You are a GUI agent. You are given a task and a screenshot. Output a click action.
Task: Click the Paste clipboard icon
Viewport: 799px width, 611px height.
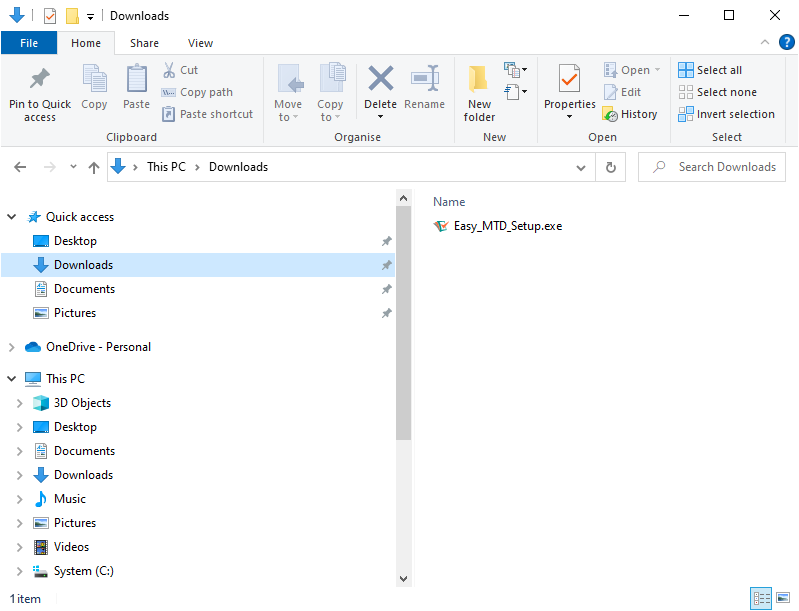click(x=137, y=79)
